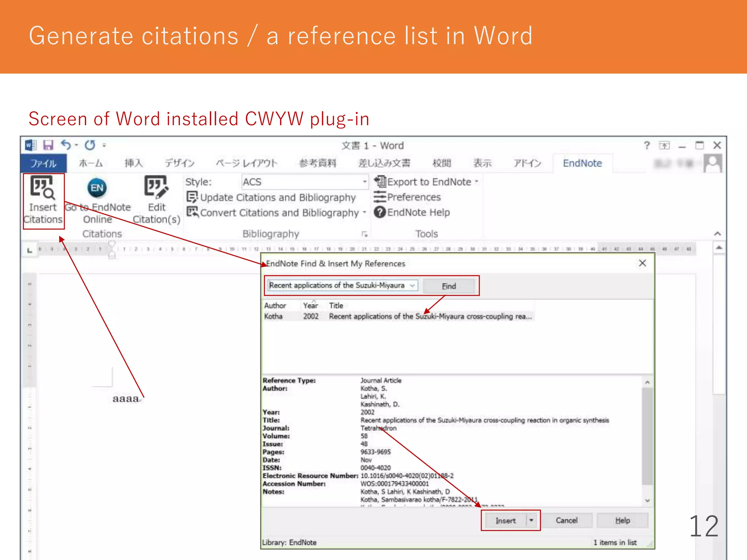Image resolution: width=747 pixels, height=560 pixels.
Task: Click the 'Tetrahedron' journal value
Action: point(378,428)
